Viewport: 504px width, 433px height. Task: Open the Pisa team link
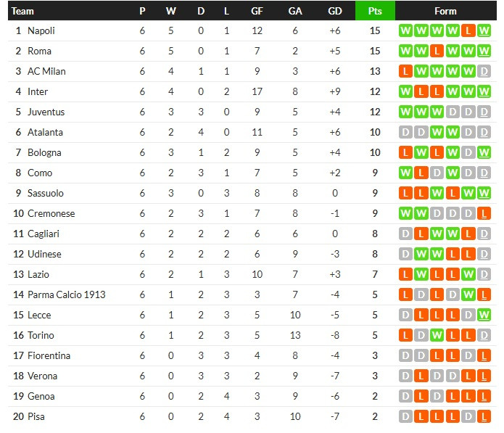(x=36, y=417)
